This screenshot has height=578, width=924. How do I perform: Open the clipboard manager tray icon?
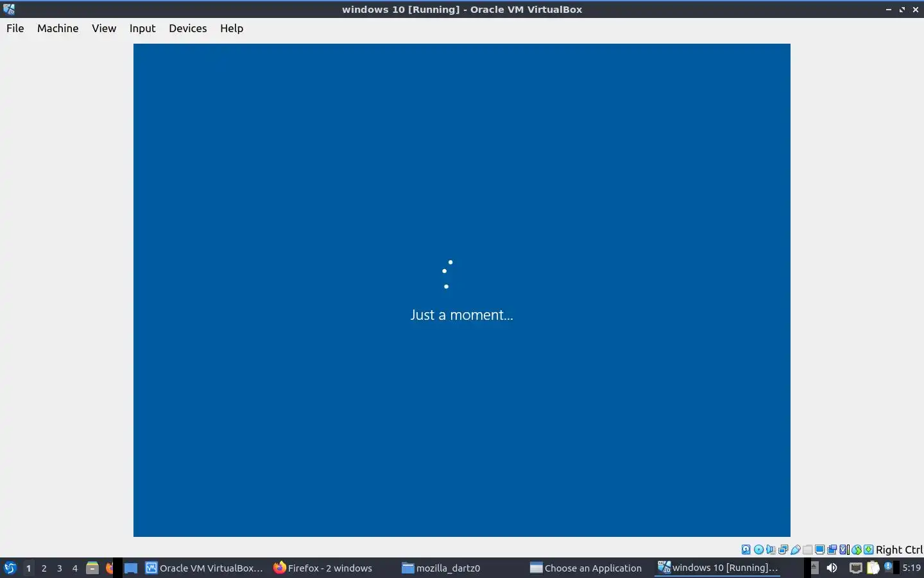click(x=873, y=567)
